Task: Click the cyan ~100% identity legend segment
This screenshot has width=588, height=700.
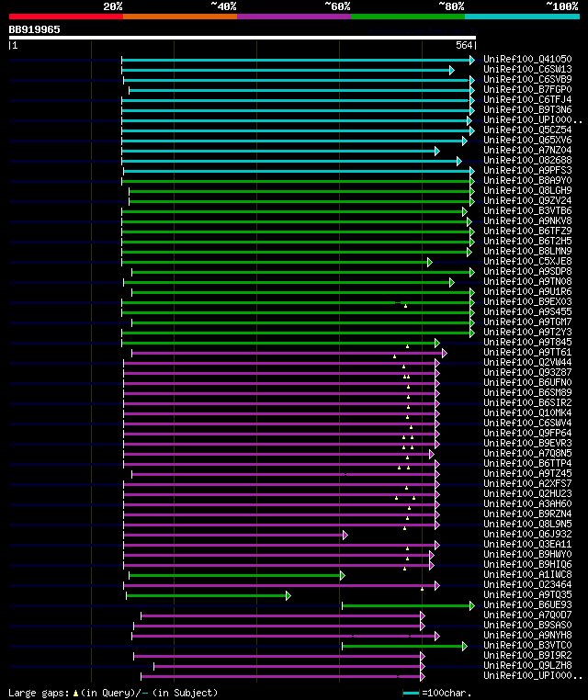Action: (x=522, y=17)
